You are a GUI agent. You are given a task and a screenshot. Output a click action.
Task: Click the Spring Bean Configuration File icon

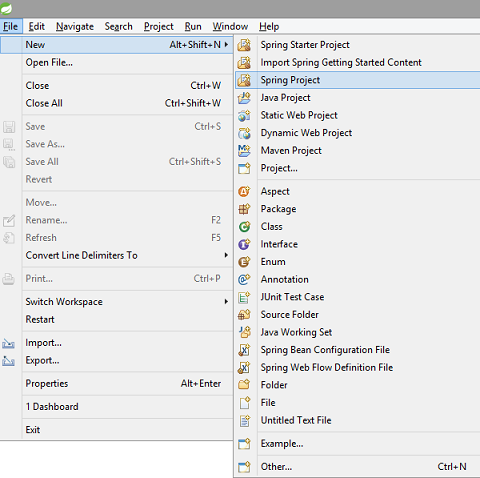(x=244, y=350)
